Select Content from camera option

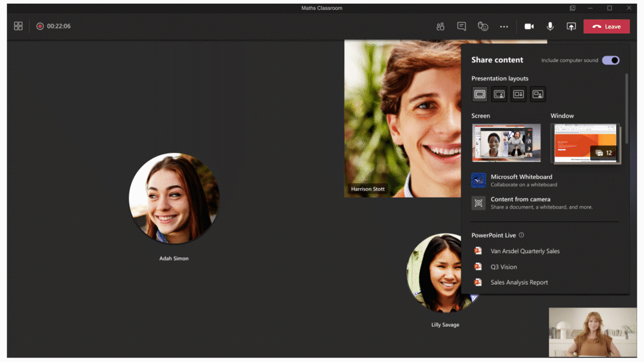(x=520, y=202)
